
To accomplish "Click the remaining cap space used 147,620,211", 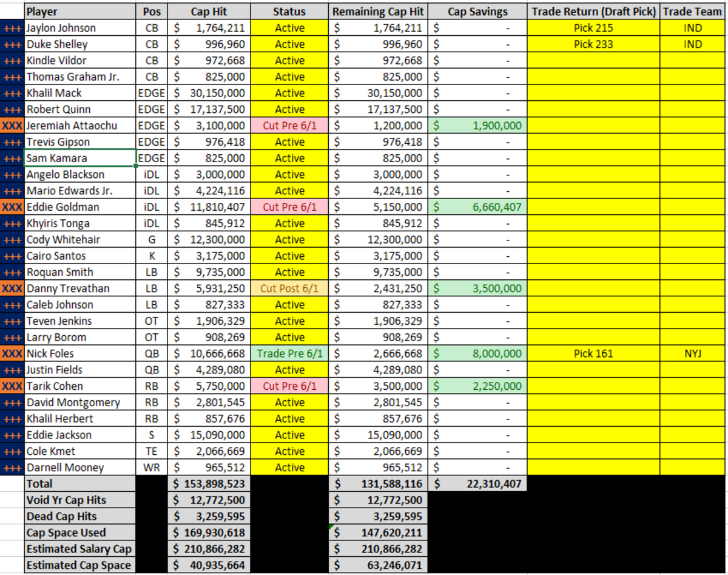I will pyautogui.click(x=379, y=532).
